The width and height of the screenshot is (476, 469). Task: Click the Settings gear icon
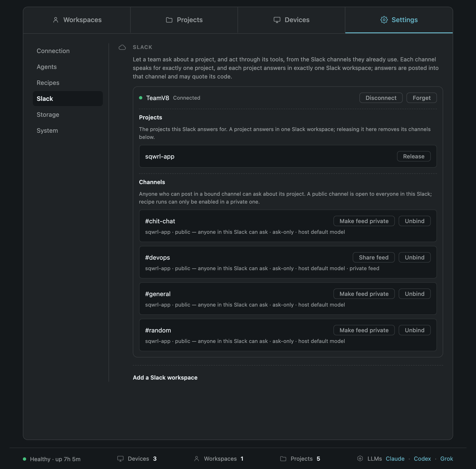tap(384, 20)
